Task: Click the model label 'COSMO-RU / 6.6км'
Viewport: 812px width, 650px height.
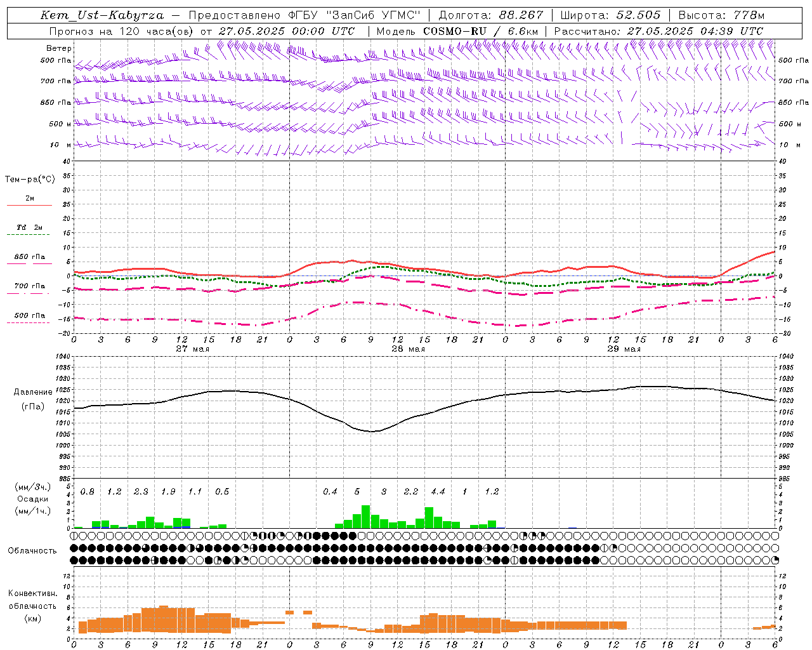Action: 480,31
